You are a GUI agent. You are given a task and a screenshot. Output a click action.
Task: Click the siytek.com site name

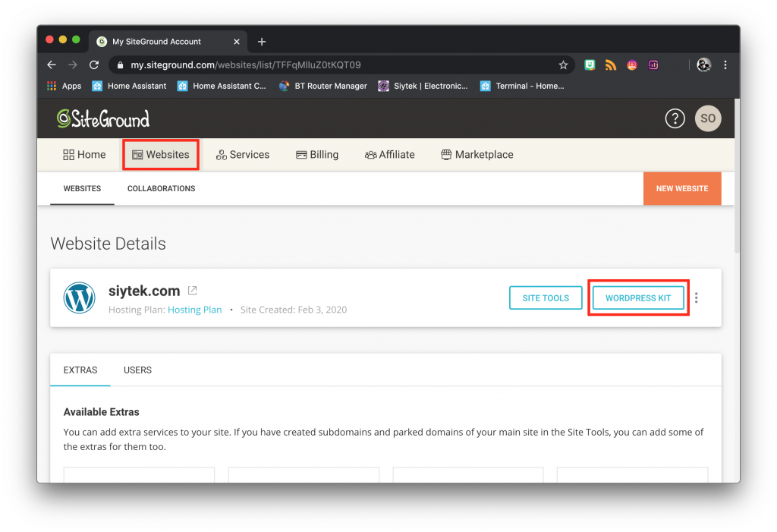(x=144, y=291)
